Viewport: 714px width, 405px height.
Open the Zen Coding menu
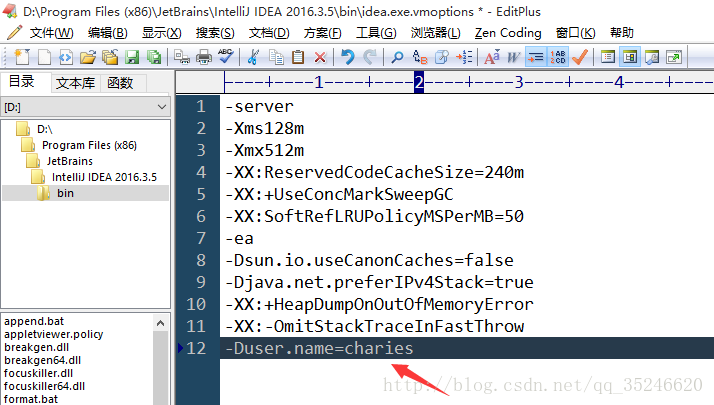coord(508,33)
